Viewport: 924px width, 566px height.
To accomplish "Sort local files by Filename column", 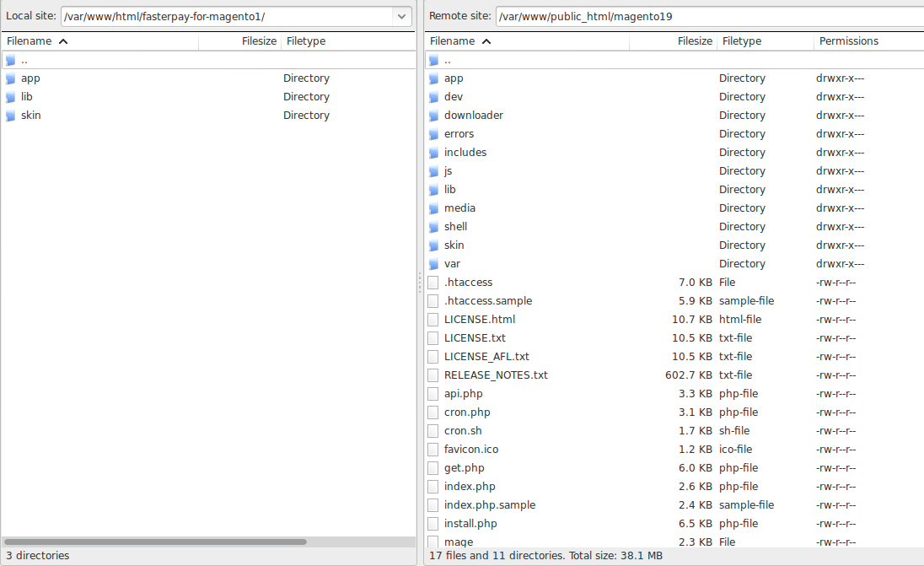I will [99, 41].
